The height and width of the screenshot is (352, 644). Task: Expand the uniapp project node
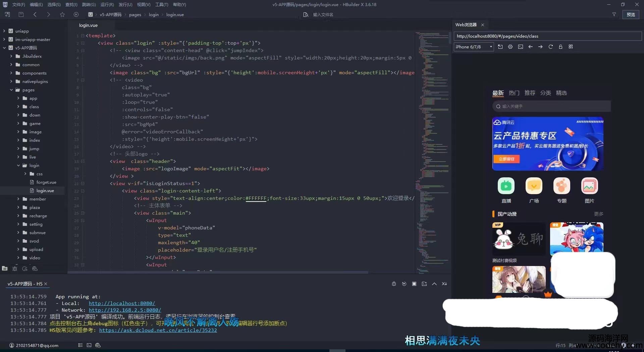click(4, 31)
